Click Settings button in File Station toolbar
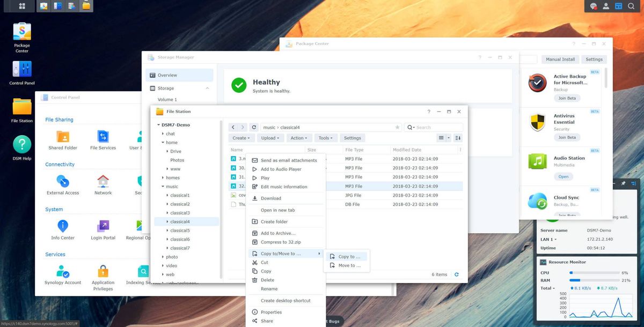Viewport: 644px width, 327px height. (352, 138)
